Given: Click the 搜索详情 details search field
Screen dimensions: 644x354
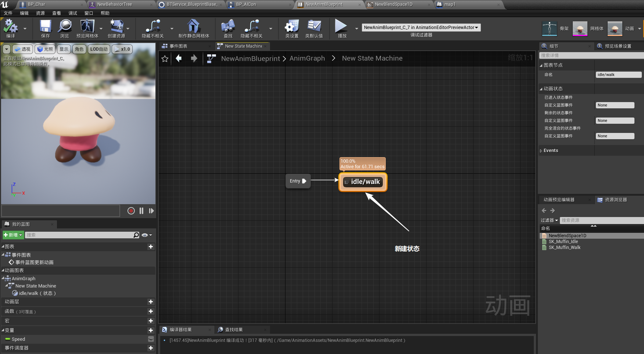Looking at the screenshot, I should click(591, 55).
